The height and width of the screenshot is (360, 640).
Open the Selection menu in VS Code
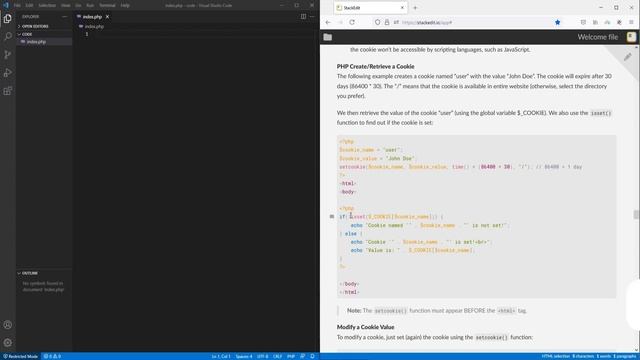click(47, 5)
